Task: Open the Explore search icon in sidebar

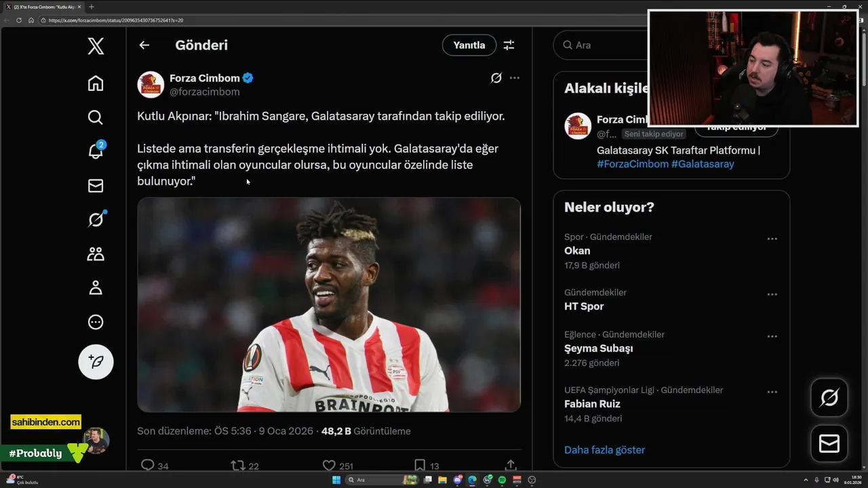Action: [96, 117]
